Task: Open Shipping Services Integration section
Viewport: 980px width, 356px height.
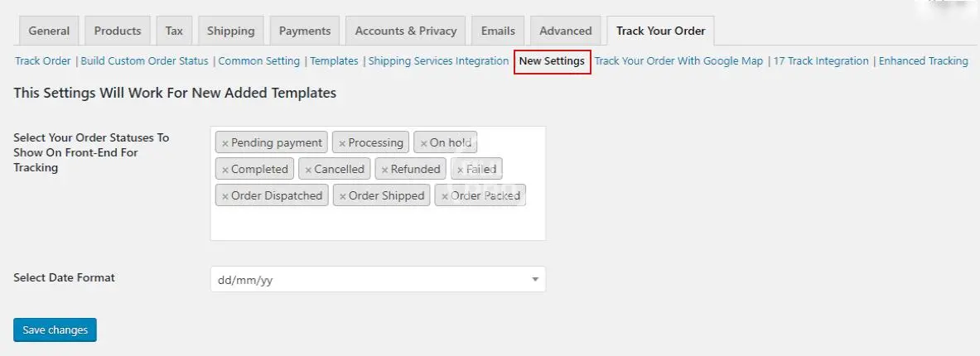Action: (438, 61)
